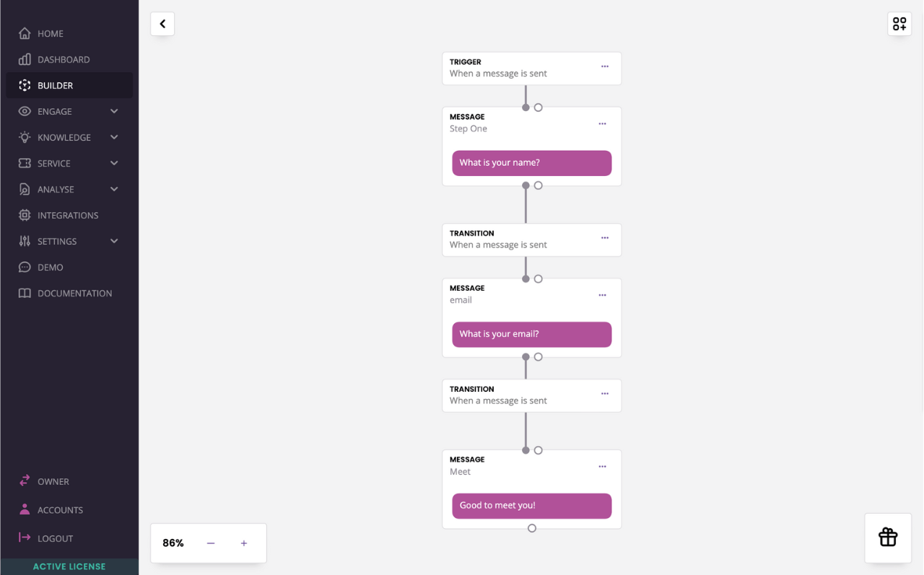This screenshot has height=575, width=924.
Task: Open the gift box icon
Action: tap(888, 537)
